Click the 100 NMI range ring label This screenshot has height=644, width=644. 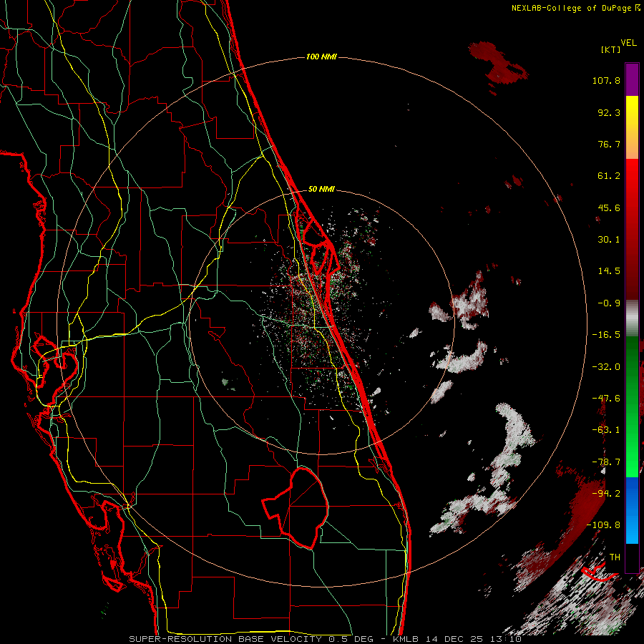(321, 57)
